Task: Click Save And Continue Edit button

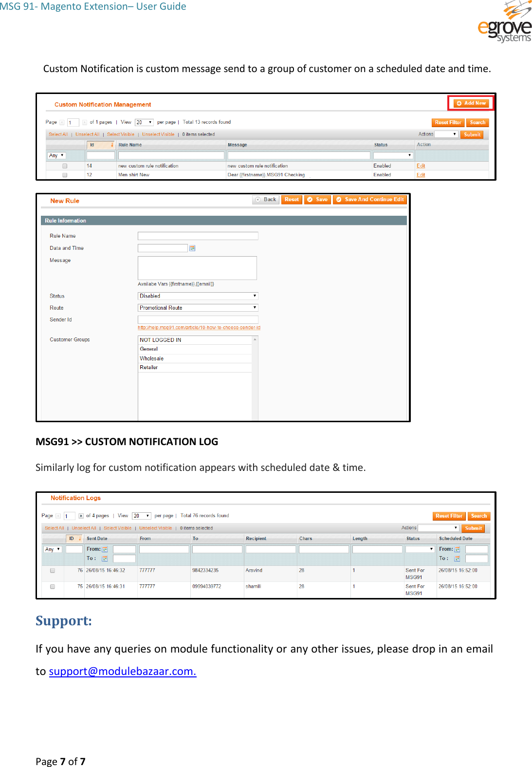Action: [369, 200]
